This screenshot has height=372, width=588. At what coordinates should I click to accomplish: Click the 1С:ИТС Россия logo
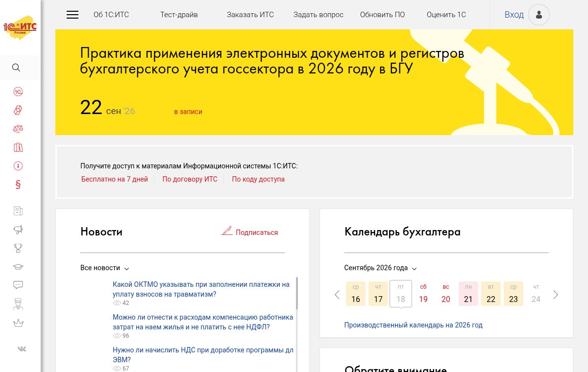pos(20,28)
